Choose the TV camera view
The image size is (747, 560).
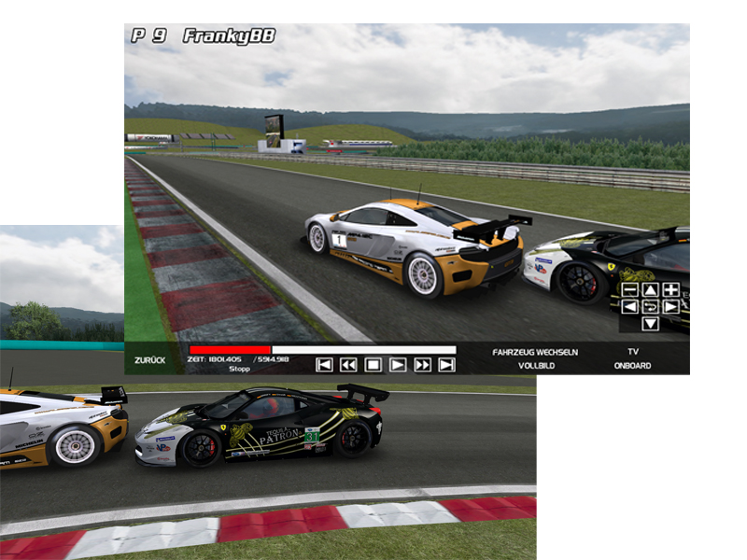pos(632,352)
